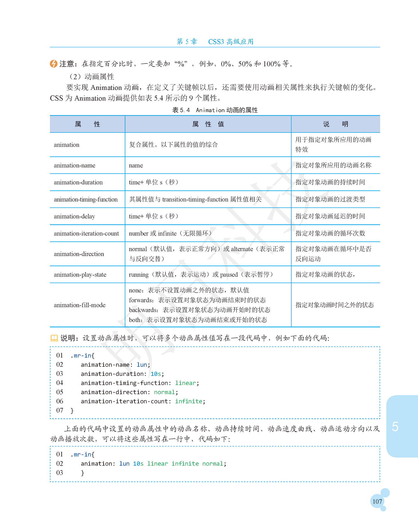Viewport: 418px width, 532px height.
Task: Click the orange lightning note icon
Action: tap(54, 64)
